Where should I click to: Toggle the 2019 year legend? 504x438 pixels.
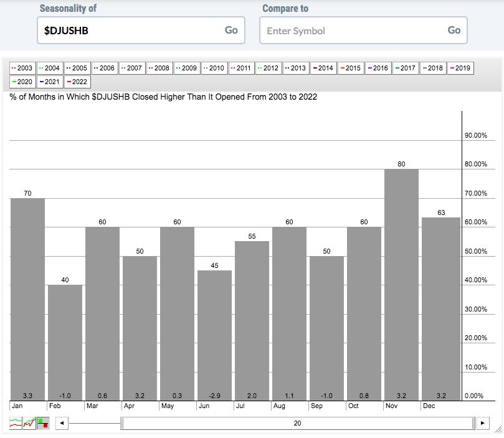[x=459, y=68]
